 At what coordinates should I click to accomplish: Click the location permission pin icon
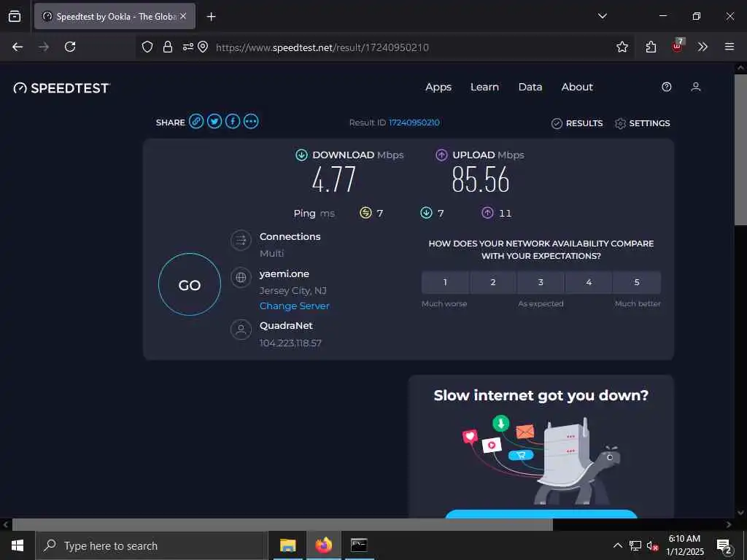[203, 47]
